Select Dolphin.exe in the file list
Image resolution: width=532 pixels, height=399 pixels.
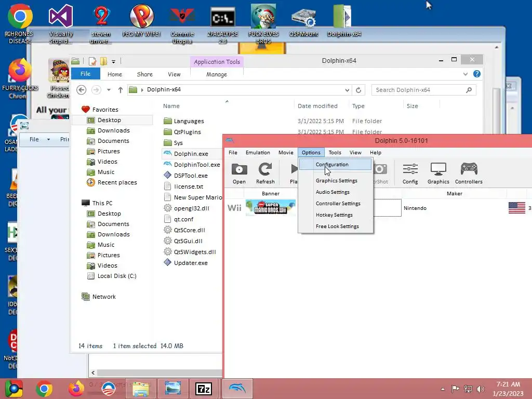tap(191, 154)
